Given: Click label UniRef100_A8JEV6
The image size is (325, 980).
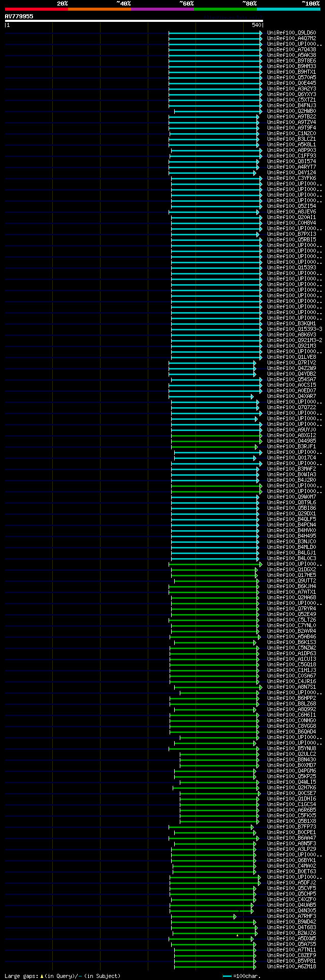Looking at the screenshot, I should (291, 212).
